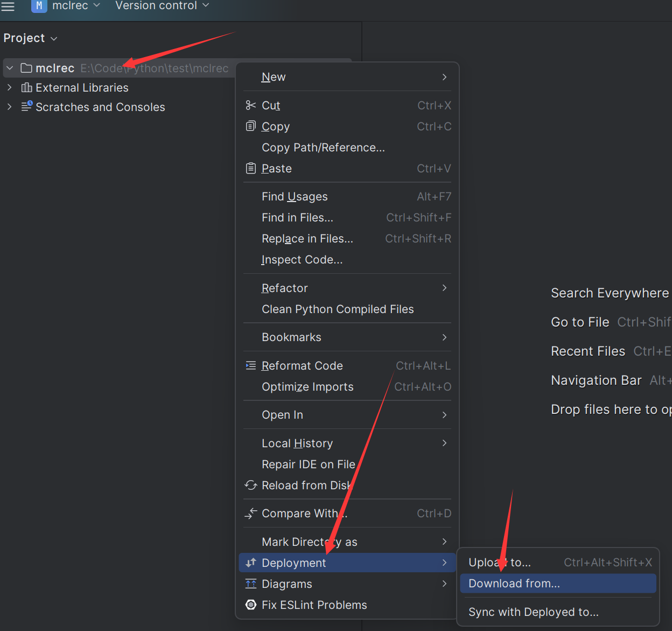Click the Bookmarks submenu arrow
The height and width of the screenshot is (631, 672).
444,337
